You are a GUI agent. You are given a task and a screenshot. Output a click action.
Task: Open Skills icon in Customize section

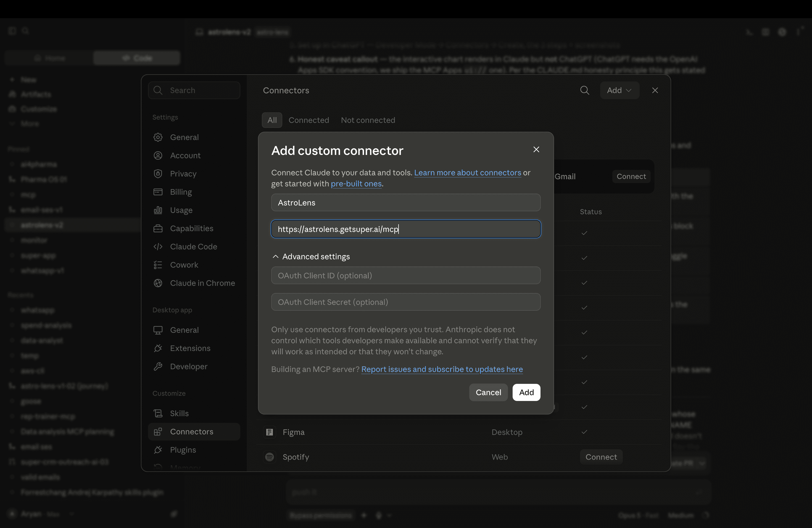(x=158, y=413)
